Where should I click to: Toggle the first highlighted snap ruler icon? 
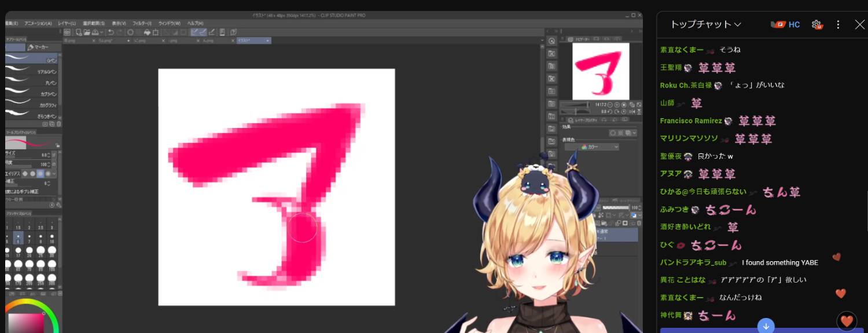coord(195,32)
